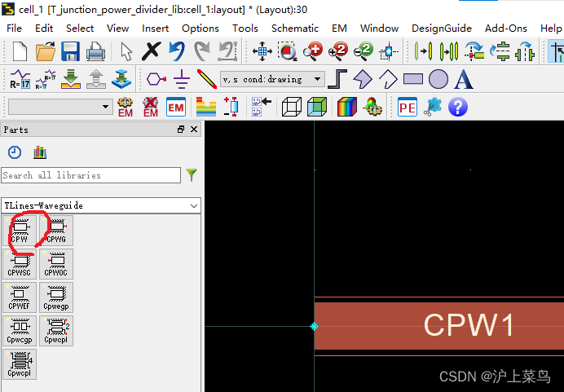Select the insert circle tool

coord(438,79)
